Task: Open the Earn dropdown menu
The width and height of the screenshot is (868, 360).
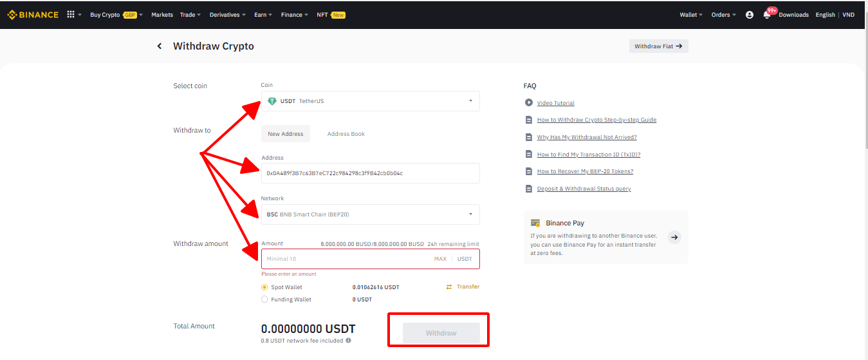Action: pyautogui.click(x=263, y=15)
